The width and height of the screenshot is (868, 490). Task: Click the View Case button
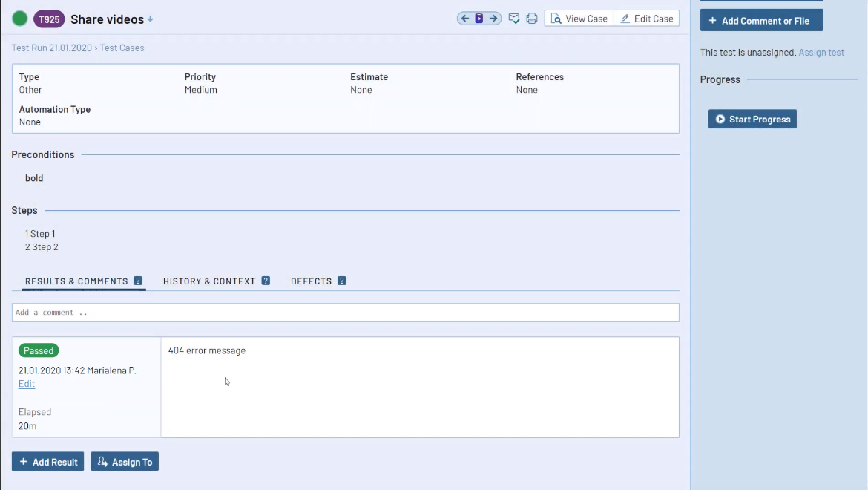579,19
